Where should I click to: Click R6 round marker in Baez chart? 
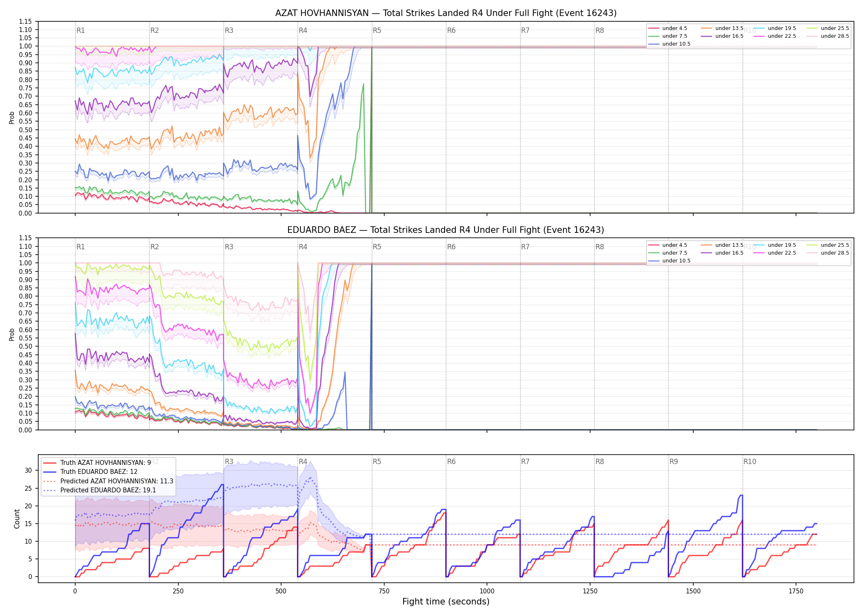451,247
